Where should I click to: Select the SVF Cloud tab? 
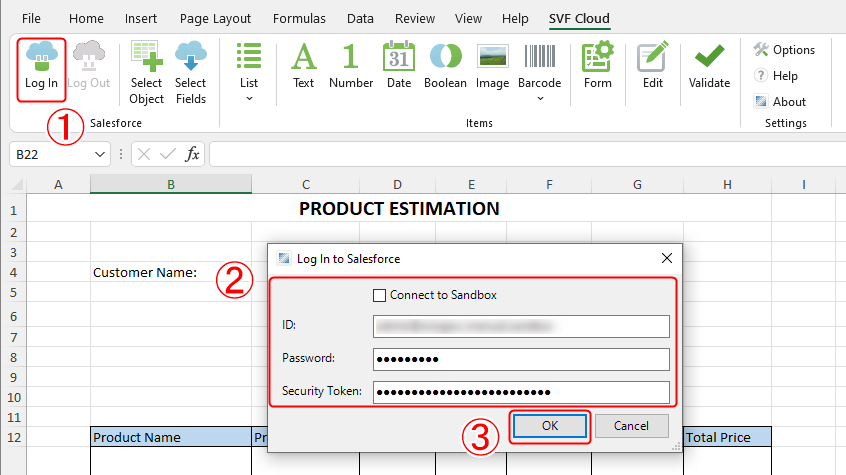click(x=579, y=18)
